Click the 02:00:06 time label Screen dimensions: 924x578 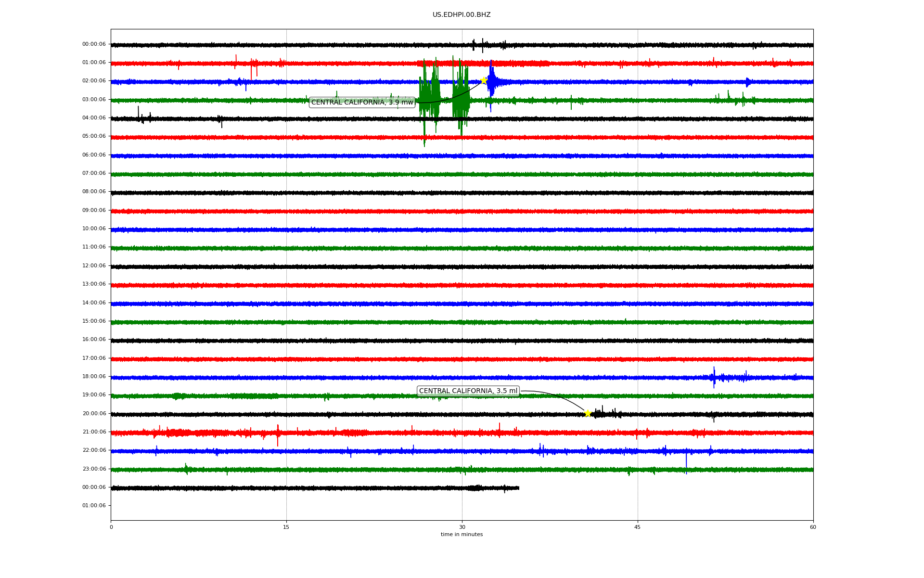coord(94,81)
